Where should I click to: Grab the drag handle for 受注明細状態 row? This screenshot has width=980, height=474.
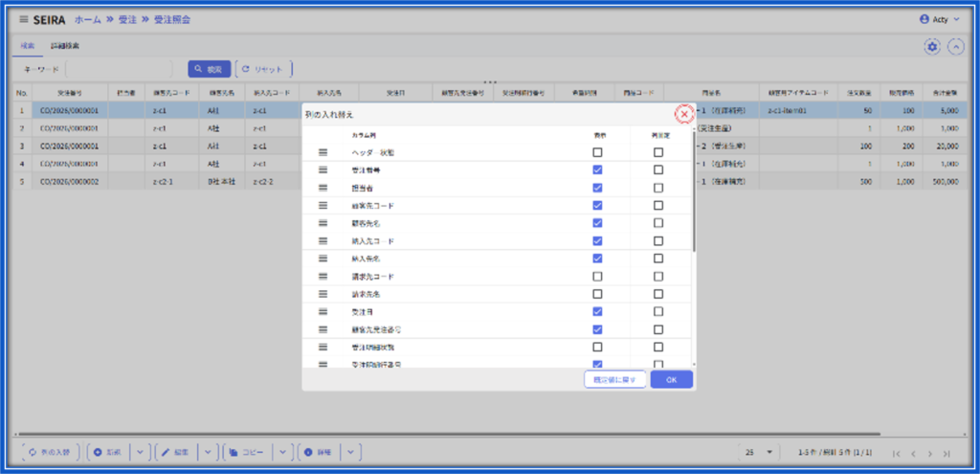[x=323, y=347]
